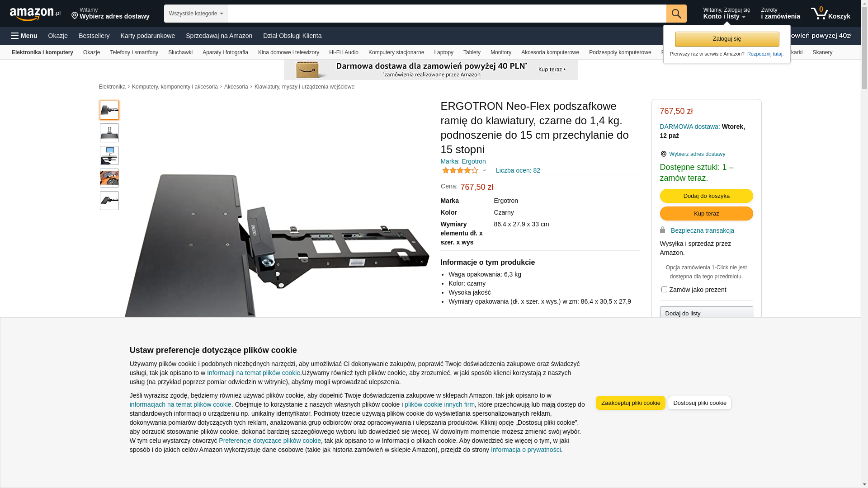Click the magnifier search button
Viewport: 868px width, 488px height.
(x=676, y=14)
